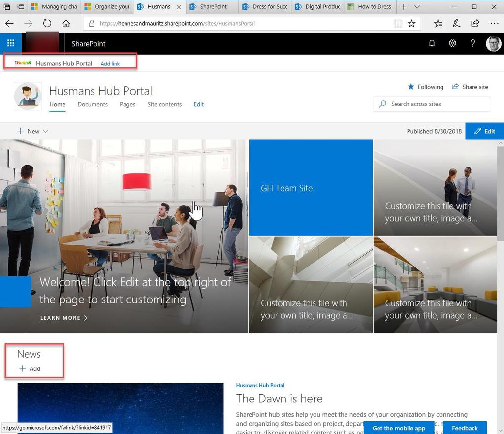Open the hero tile with white architecture

click(311, 285)
